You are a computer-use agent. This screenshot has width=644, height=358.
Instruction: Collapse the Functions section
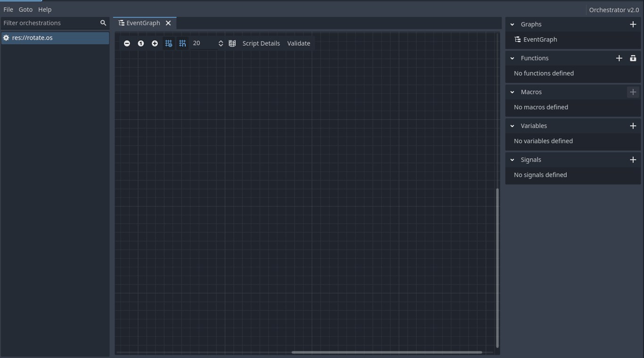point(512,58)
